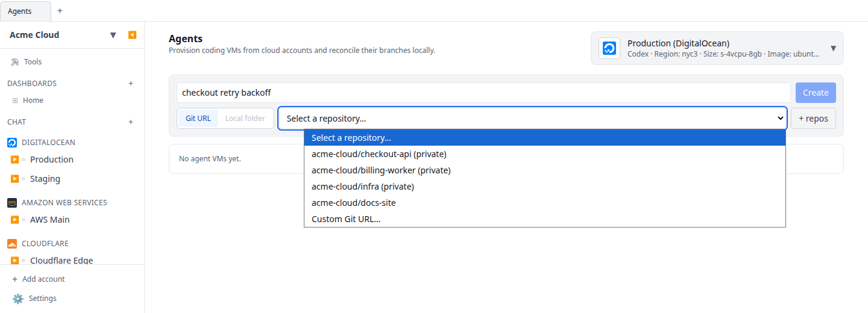Choose 'Select a repository...' highlighted option

pos(545,138)
